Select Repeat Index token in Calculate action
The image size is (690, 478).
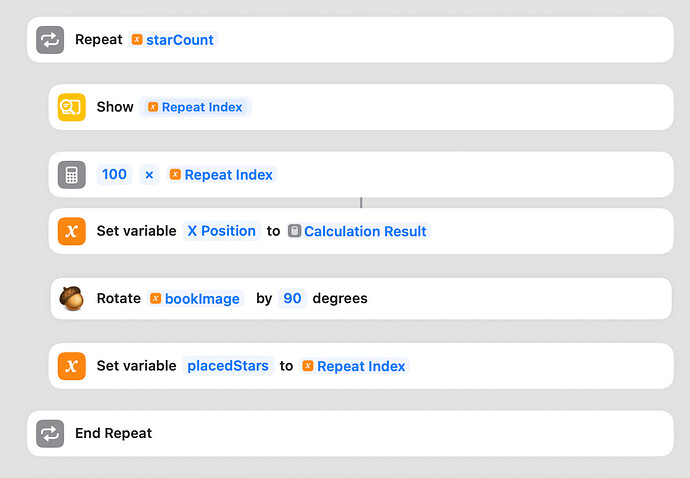221,175
